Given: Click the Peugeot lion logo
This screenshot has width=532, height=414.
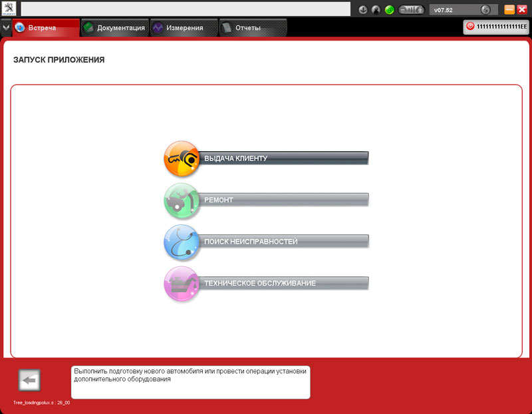Looking at the screenshot, I should (x=9, y=9).
